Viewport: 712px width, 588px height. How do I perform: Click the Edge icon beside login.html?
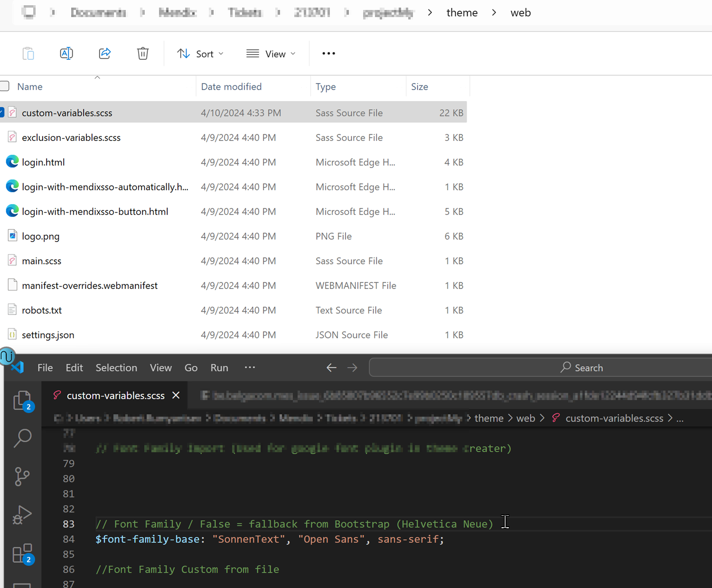click(x=12, y=162)
